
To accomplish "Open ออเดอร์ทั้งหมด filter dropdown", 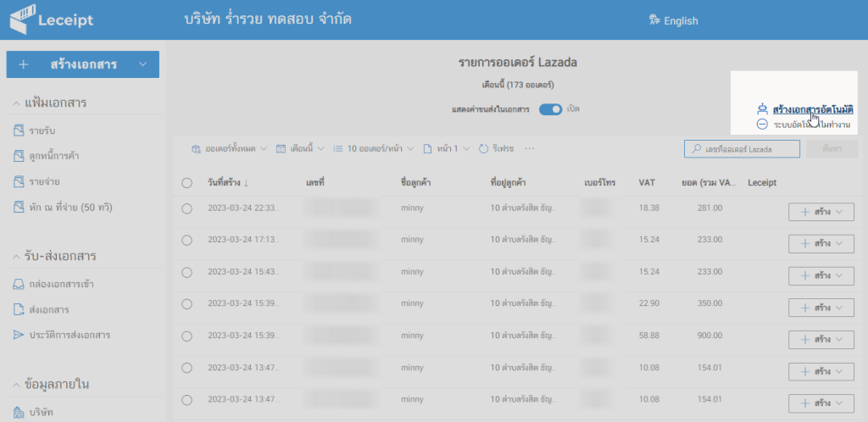I will [264, 149].
